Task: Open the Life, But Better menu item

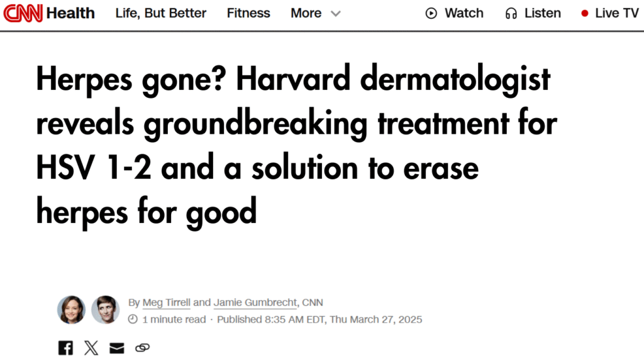Action: click(x=161, y=13)
